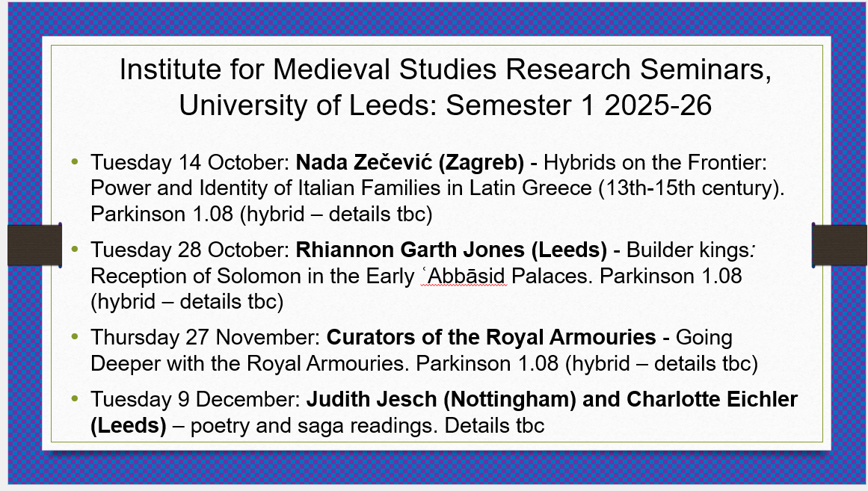Click bold text 'Curators of the Royal Armouries'
Image resolution: width=868 pixels, height=491 pixels.
[491, 338]
